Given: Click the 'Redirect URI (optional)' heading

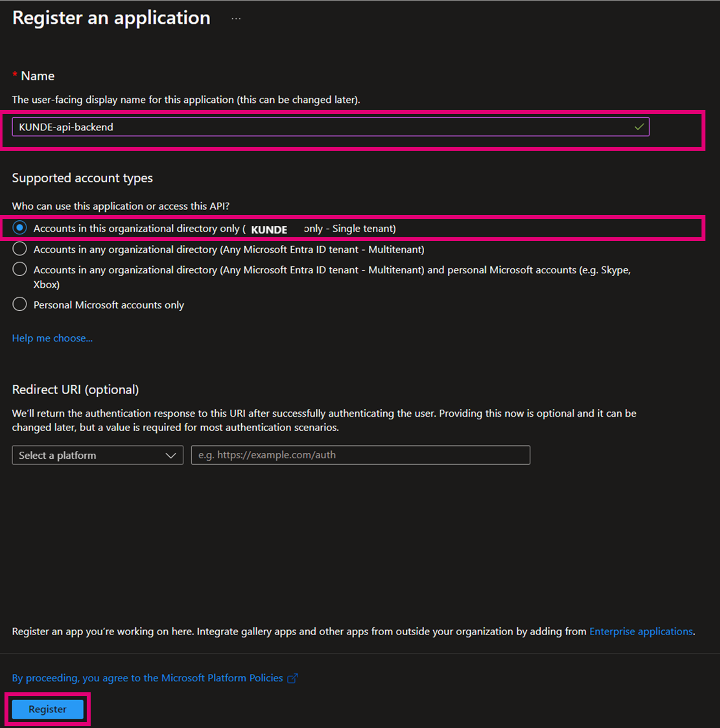Looking at the screenshot, I should click(76, 389).
